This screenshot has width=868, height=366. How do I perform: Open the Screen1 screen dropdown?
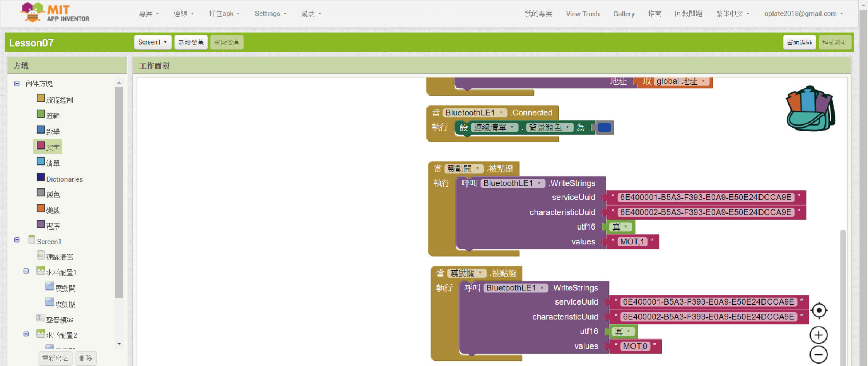pyautogui.click(x=152, y=42)
